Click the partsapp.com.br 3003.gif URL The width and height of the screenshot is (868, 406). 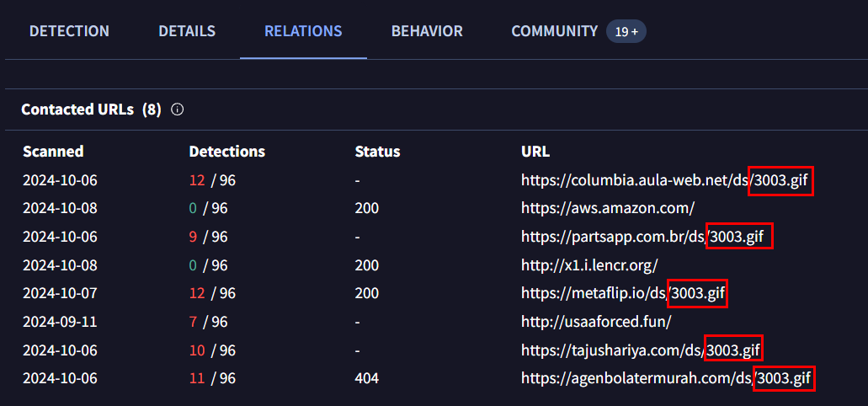645,238
